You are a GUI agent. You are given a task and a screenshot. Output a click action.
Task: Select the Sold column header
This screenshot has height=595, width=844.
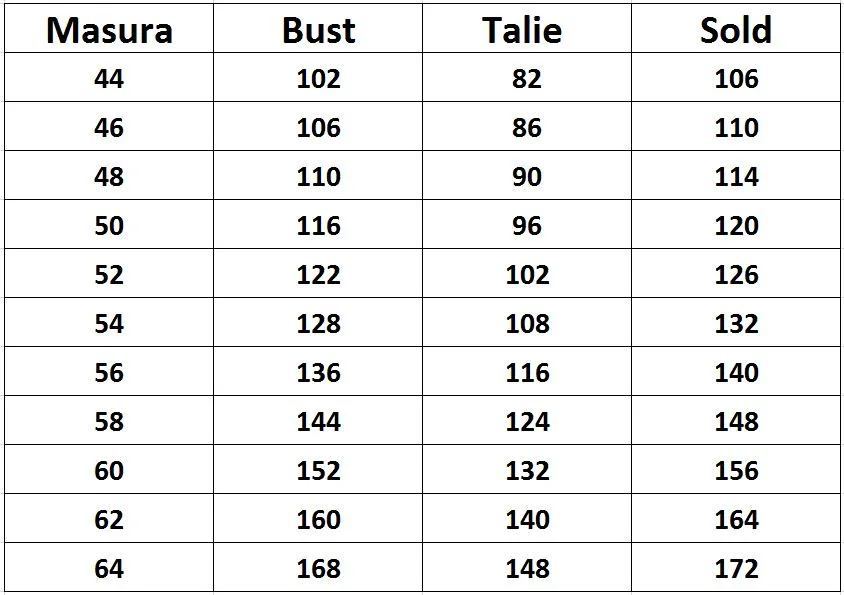(x=736, y=30)
